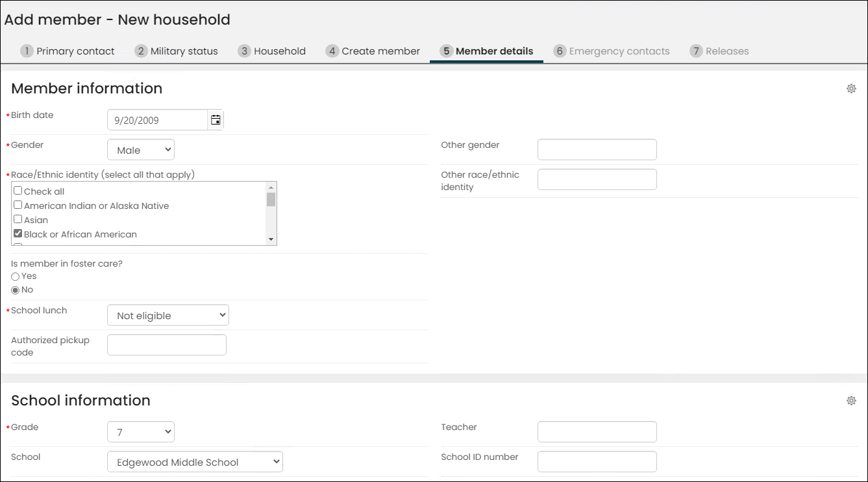Click the Birth date input field
The height and width of the screenshot is (482, 868).
158,120
